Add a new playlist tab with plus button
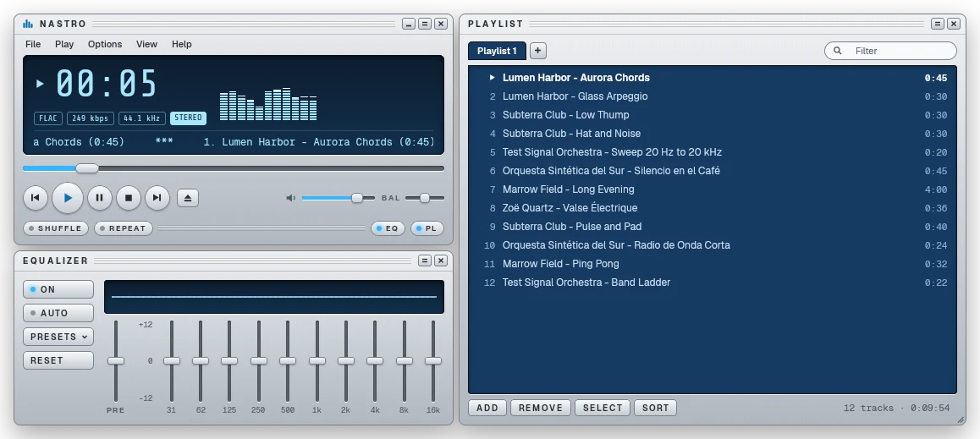 coord(537,51)
